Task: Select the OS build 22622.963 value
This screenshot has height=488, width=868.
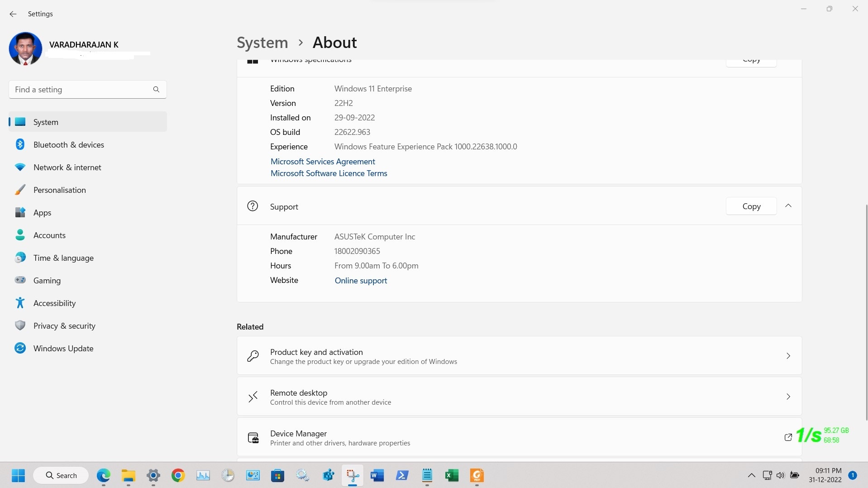Action: click(x=352, y=132)
